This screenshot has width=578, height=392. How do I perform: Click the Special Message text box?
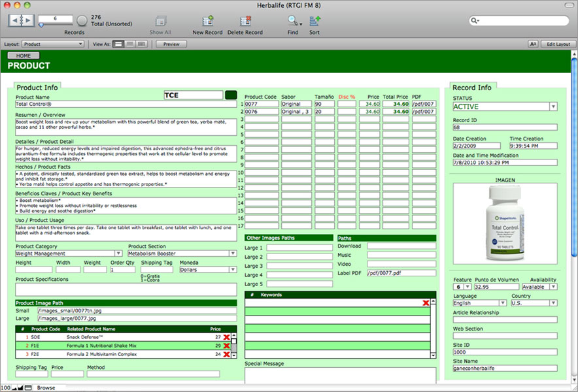[x=340, y=375]
